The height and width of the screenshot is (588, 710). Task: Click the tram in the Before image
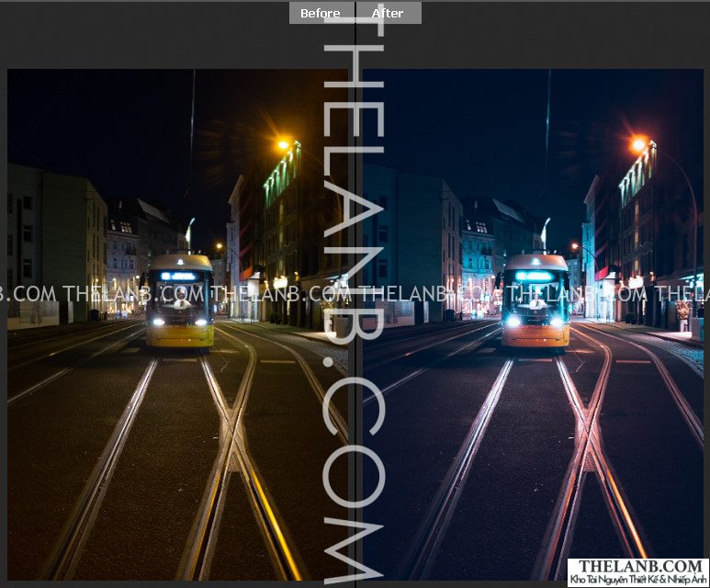pyautogui.click(x=180, y=301)
